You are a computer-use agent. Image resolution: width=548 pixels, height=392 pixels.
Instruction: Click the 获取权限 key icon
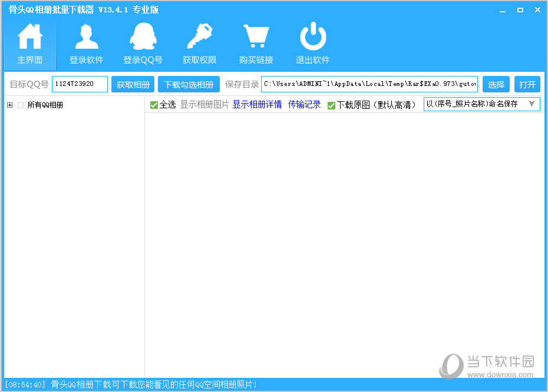point(200,36)
